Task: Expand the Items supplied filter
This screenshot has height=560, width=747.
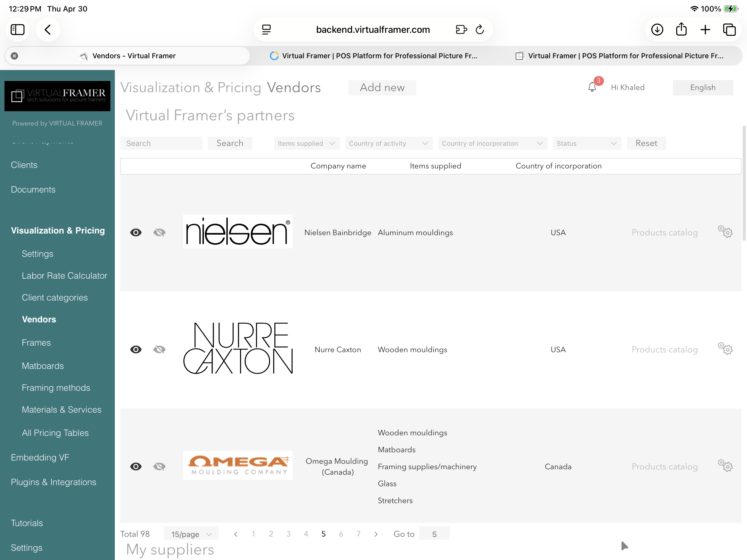Action: 307,143
